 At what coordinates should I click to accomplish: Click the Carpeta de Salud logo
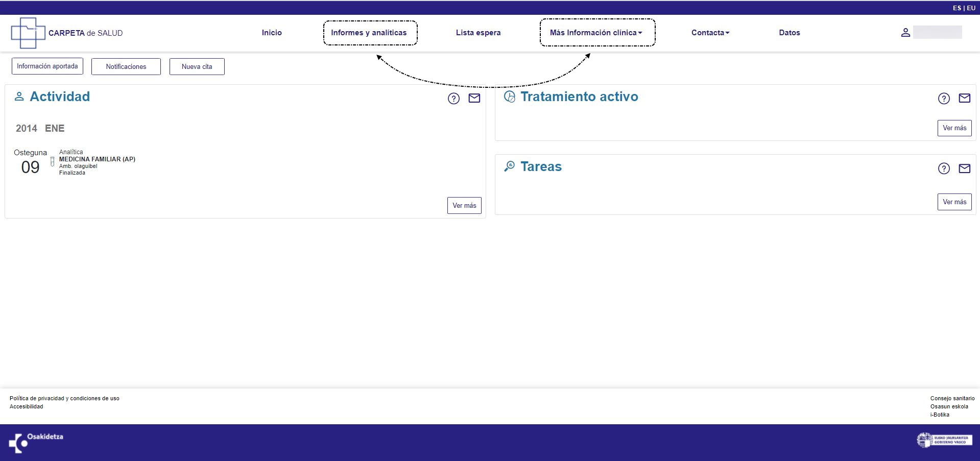[x=67, y=33]
